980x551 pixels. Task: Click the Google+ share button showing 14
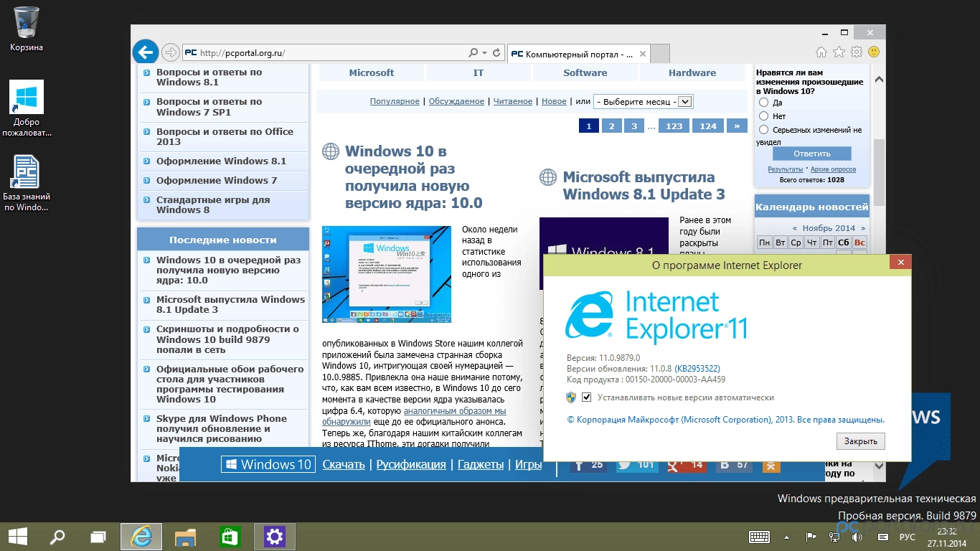coord(684,465)
